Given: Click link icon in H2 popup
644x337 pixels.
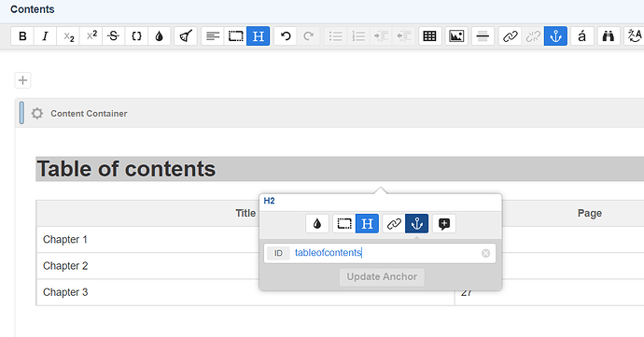Looking at the screenshot, I should 394,223.
